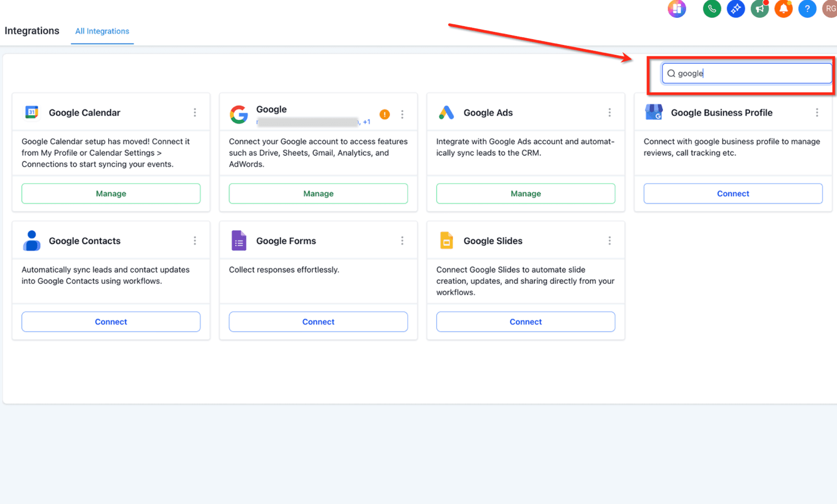
Task: Click Manage on the Google account card
Action: [x=318, y=193]
